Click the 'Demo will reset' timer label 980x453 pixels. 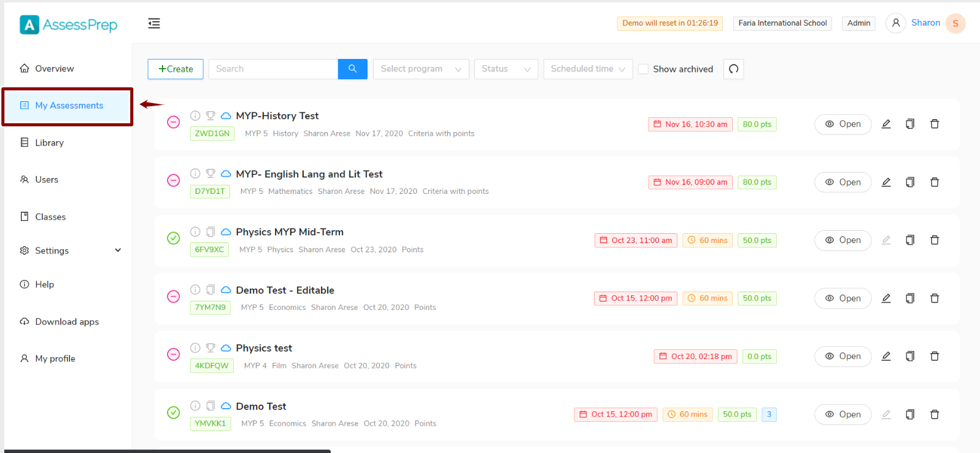point(670,23)
